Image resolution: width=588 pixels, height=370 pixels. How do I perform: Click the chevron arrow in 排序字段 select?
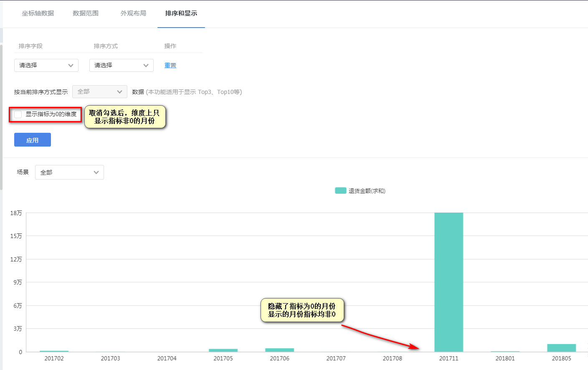pyautogui.click(x=71, y=66)
